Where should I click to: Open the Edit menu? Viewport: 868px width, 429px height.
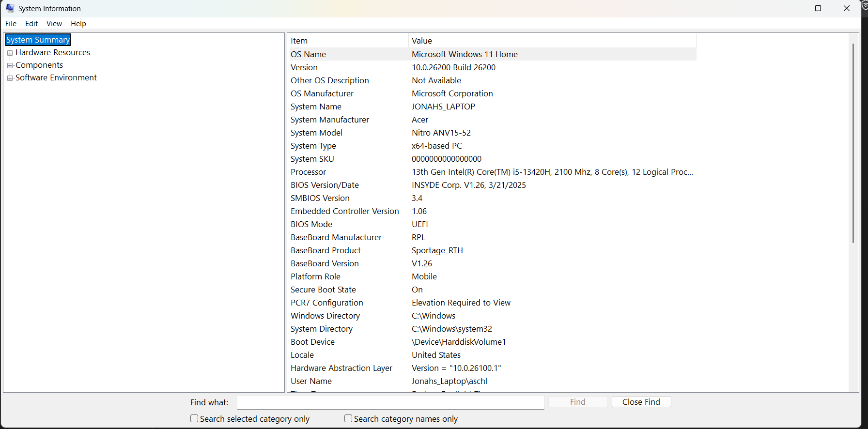tap(31, 24)
